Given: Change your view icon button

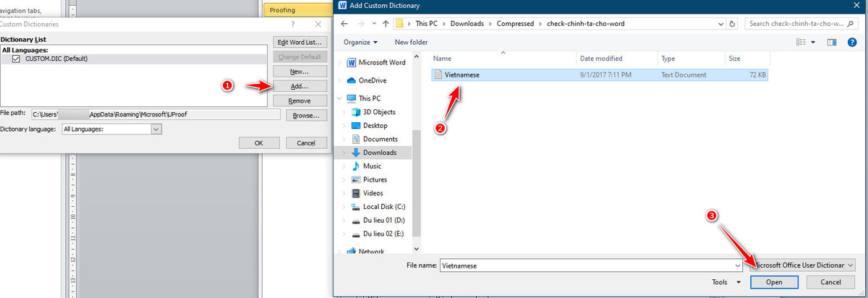Looking at the screenshot, I should click(x=799, y=42).
